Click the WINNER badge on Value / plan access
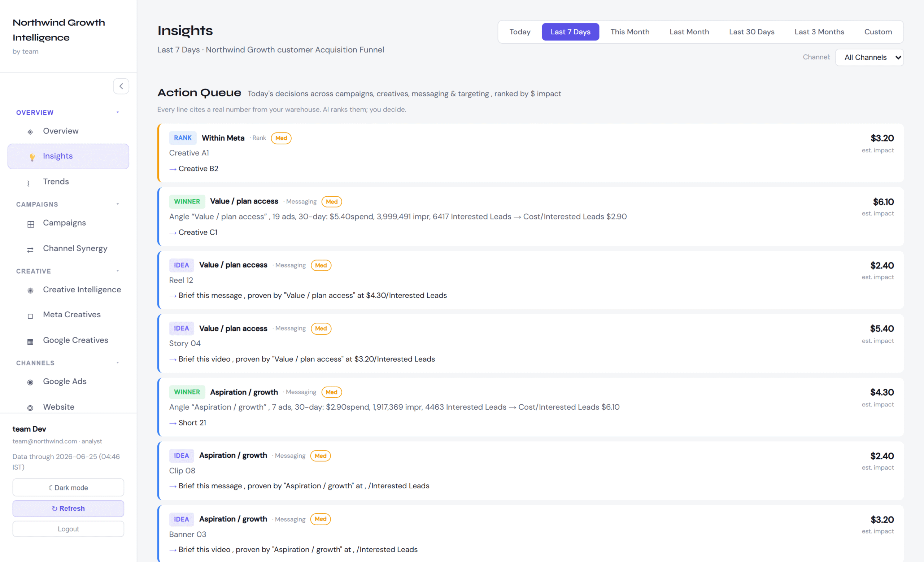 tap(187, 201)
